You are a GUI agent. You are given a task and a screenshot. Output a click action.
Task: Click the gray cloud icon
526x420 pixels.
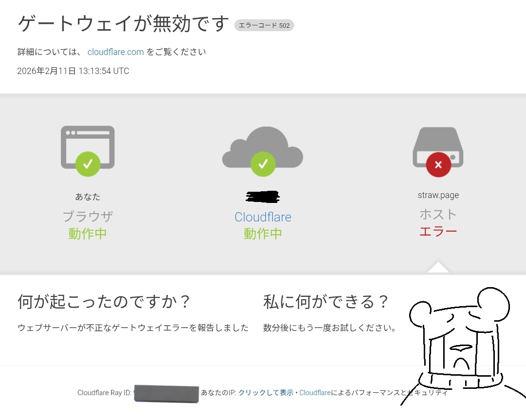point(263,147)
